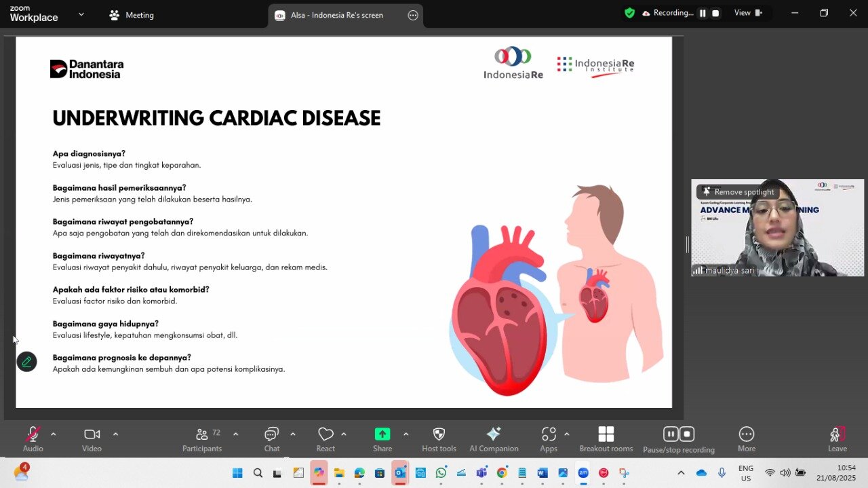This screenshot has height=488, width=868.
Task: Click the green annotate pencil button
Action: point(26,362)
